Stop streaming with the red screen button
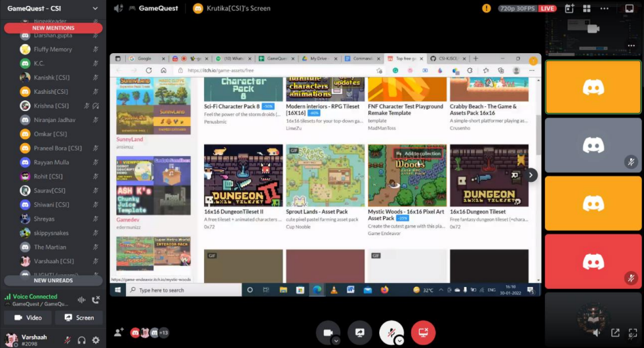The image size is (644, 348). click(423, 333)
